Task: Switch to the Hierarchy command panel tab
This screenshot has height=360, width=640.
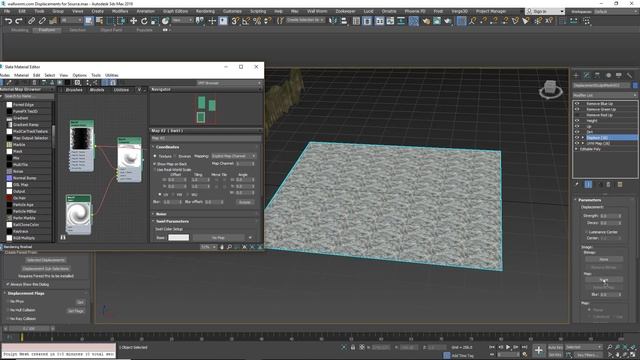Action: [598, 76]
